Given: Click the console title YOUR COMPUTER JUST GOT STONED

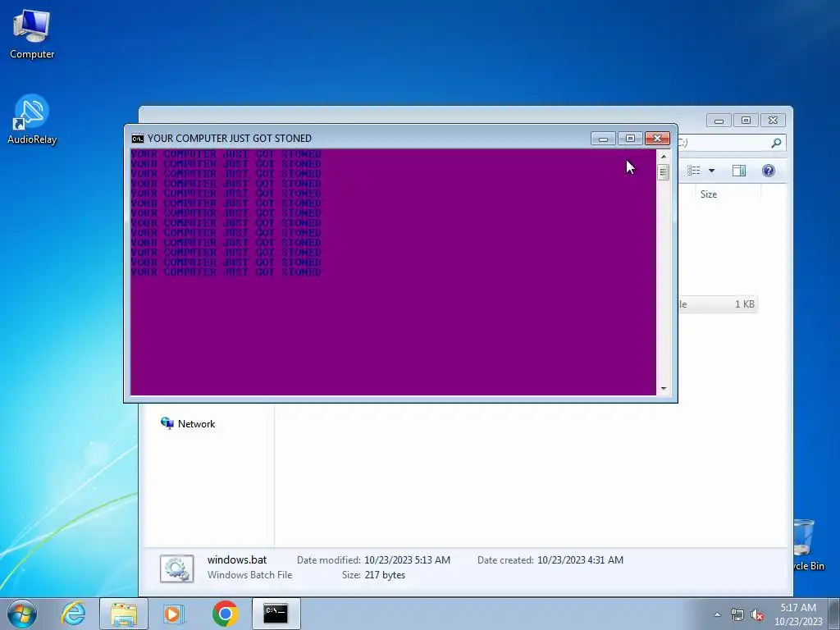Looking at the screenshot, I should [230, 138].
